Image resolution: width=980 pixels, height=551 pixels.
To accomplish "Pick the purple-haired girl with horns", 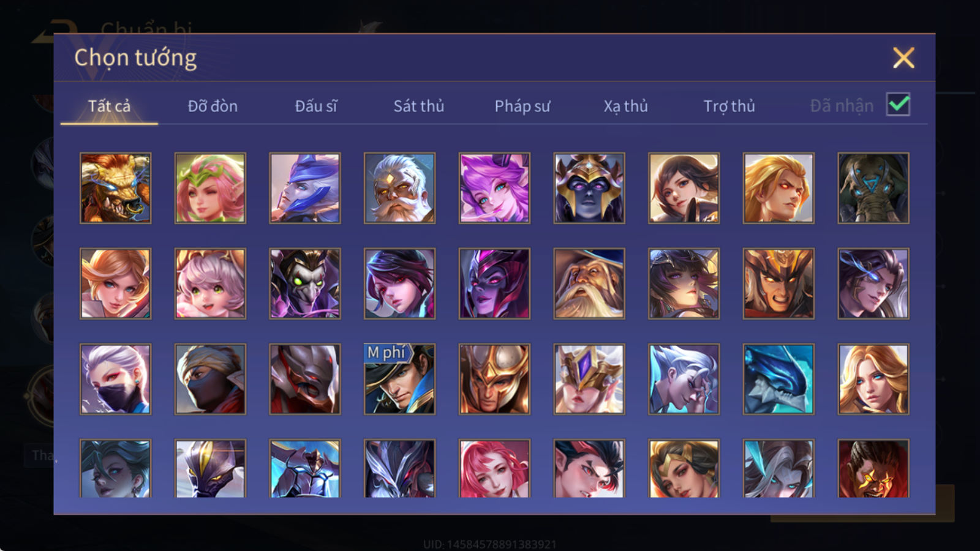I will tap(494, 188).
